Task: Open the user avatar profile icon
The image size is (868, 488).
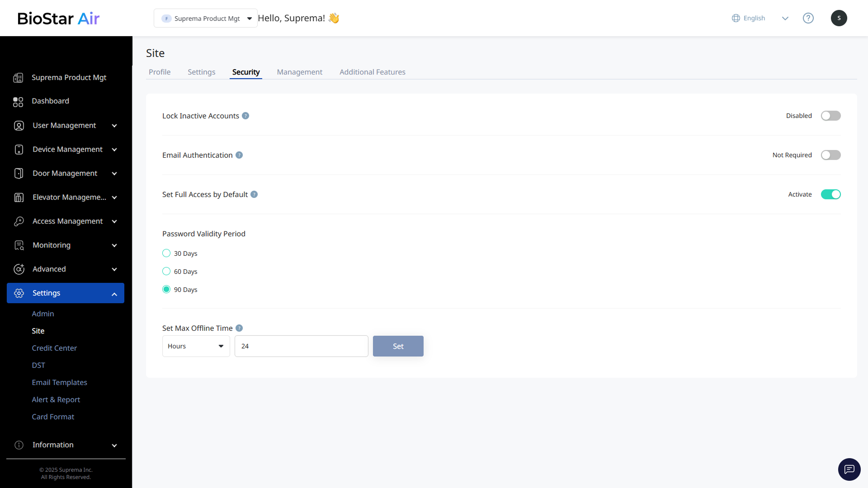Action: (x=839, y=18)
